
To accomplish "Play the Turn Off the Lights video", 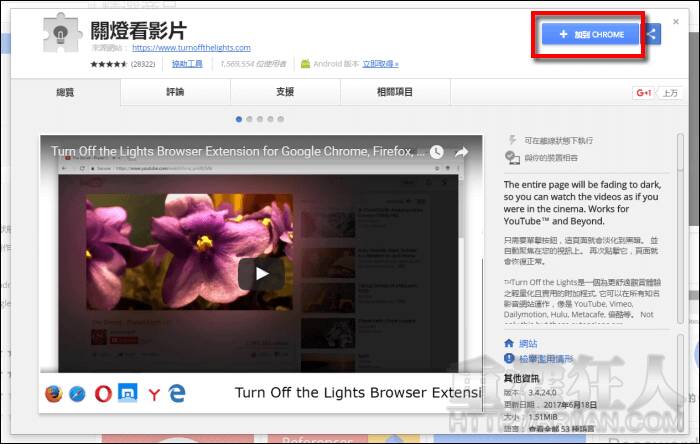I will pyautogui.click(x=261, y=274).
